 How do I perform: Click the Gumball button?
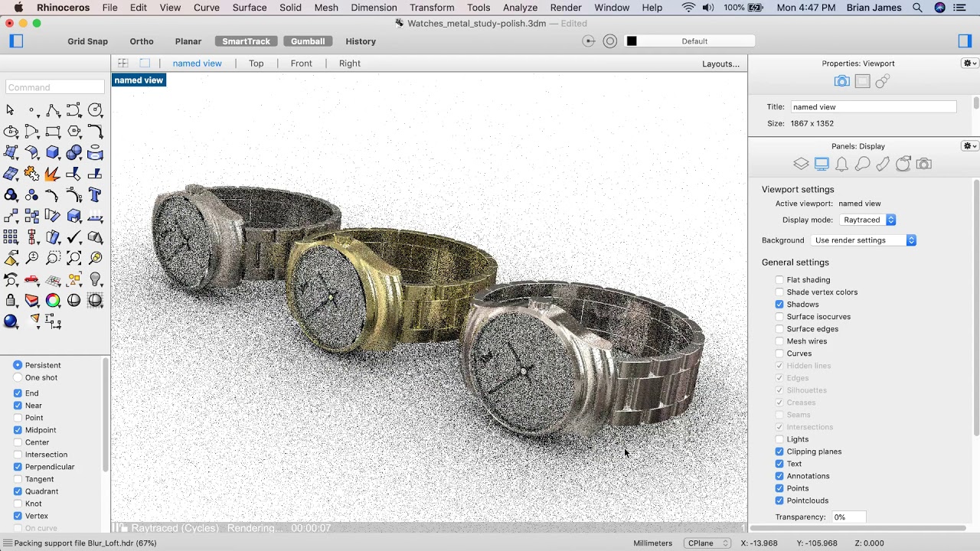tap(308, 41)
